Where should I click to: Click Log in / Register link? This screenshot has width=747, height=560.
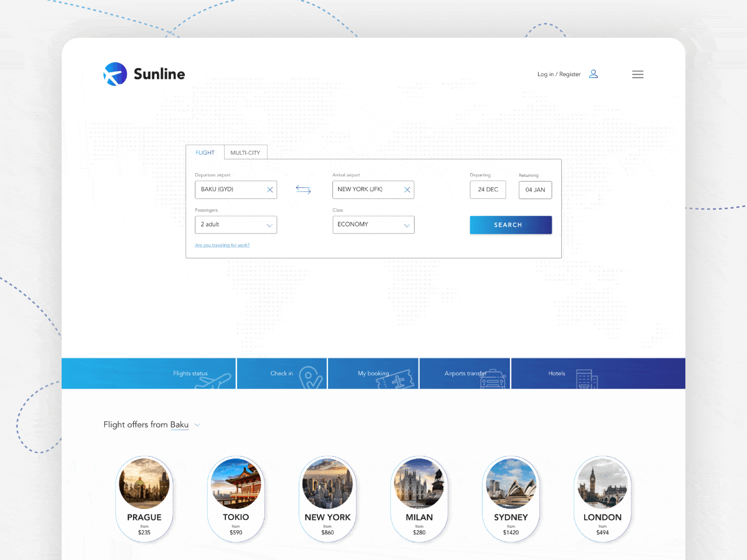[559, 74]
